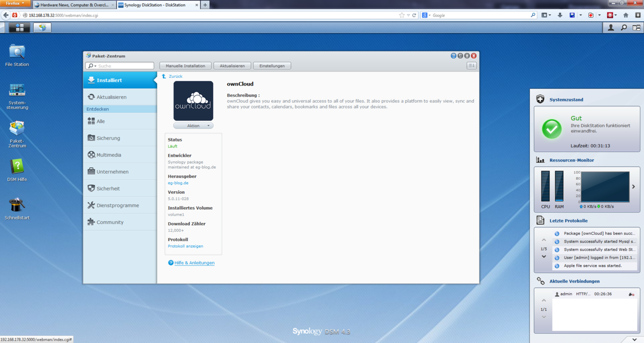
Task: Click the blue floppy save toolbar icon
Action: (x=572, y=15)
